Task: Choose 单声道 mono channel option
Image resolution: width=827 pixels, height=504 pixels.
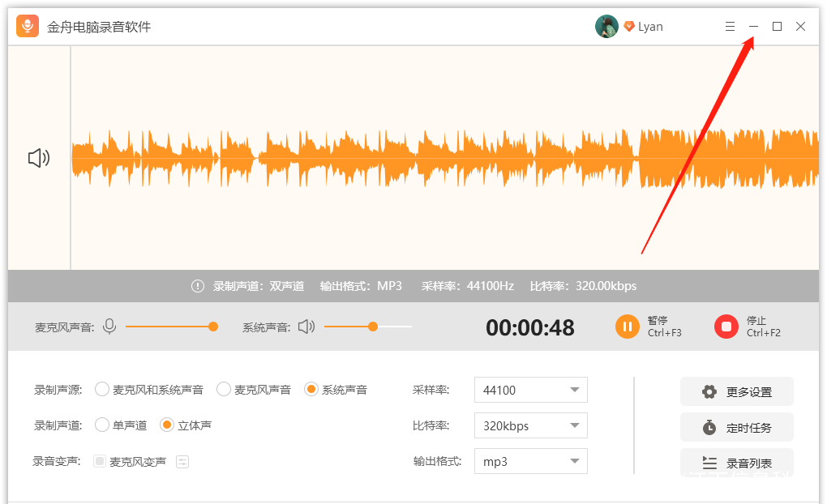Action: click(102, 425)
